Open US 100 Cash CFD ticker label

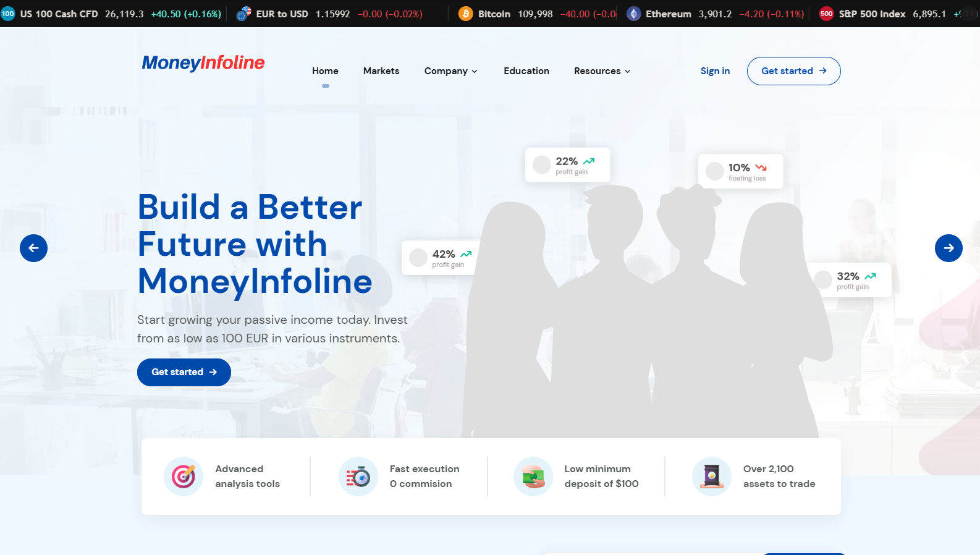59,14
